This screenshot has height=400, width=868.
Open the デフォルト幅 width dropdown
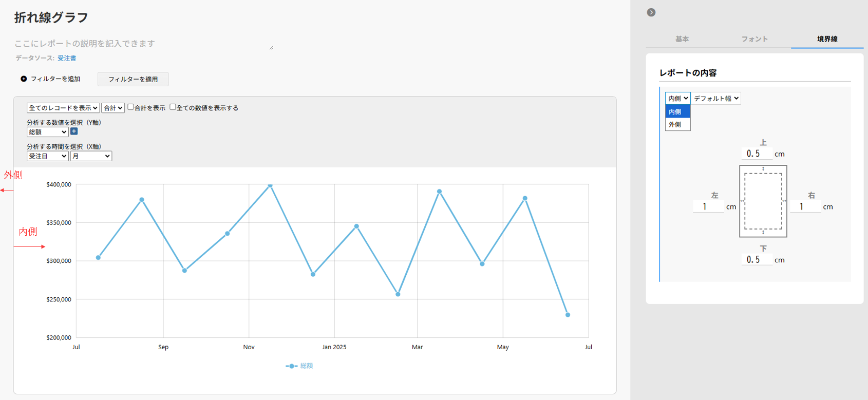[716, 98]
